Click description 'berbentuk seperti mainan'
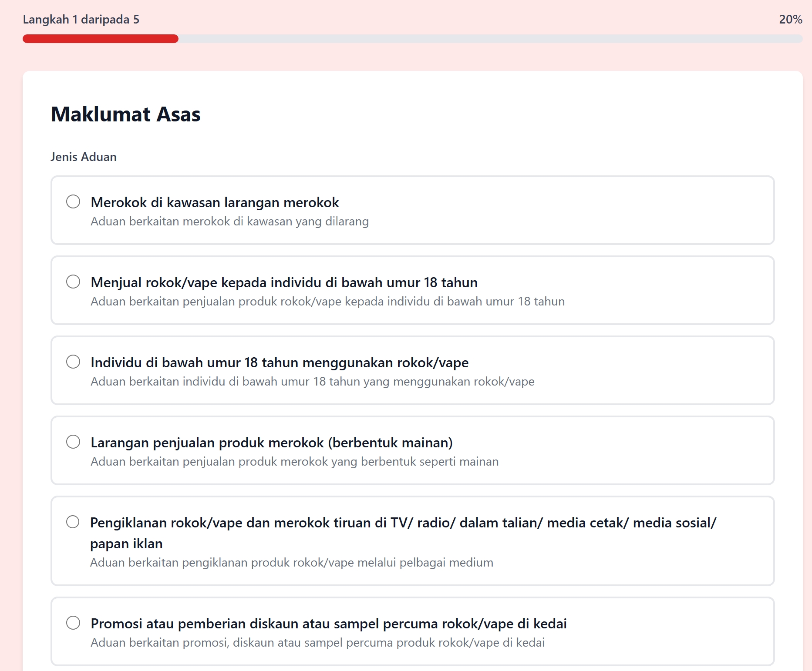Screen dimensions: 812x671 (294, 462)
